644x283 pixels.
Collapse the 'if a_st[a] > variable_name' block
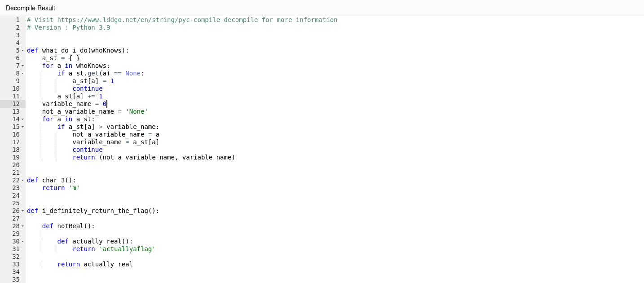pyautogui.click(x=22, y=127)
